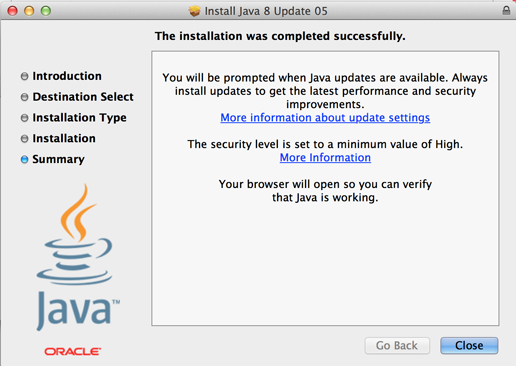
Task: Click the Oracle logo
Action: 73,351
